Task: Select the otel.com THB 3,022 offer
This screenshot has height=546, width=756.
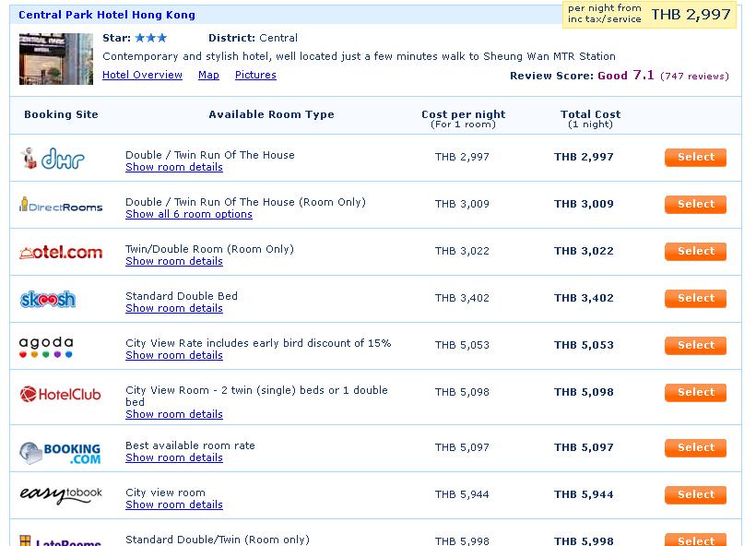Action: [696, 251]
